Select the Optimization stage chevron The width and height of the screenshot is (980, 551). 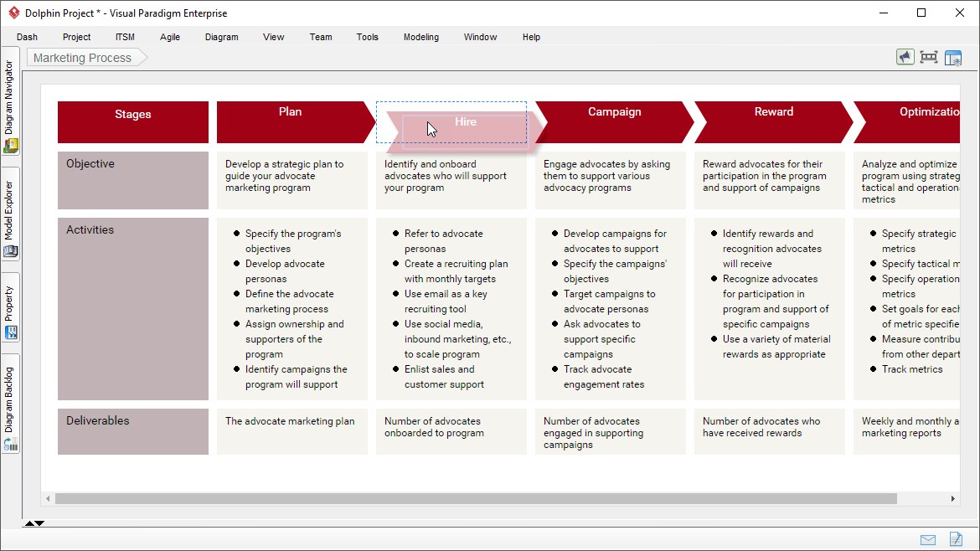pos(907,121)
